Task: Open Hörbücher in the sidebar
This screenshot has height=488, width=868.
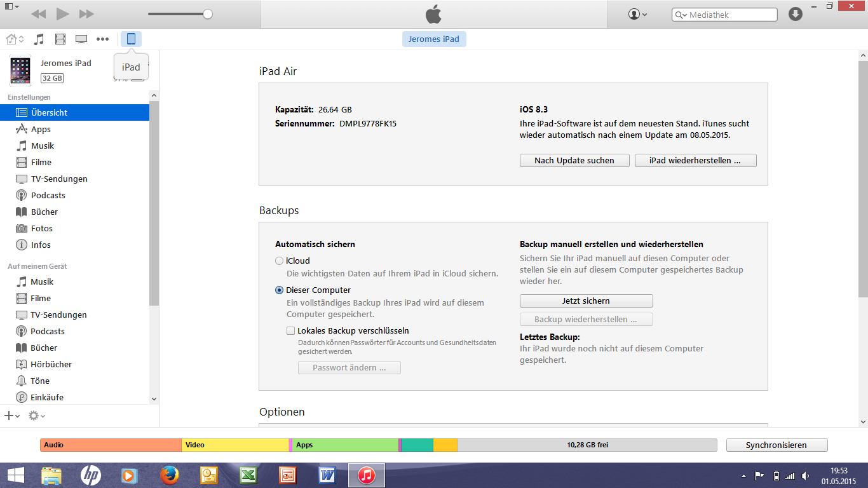Action: click(x=75, y=364)
